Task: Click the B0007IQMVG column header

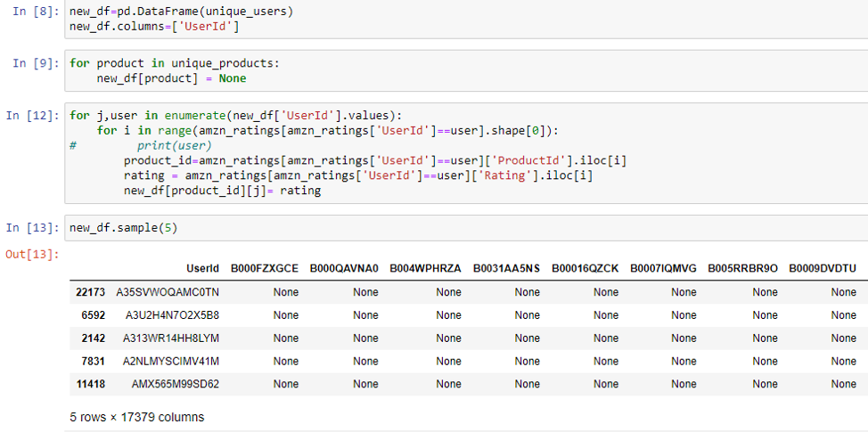Action: [665, 268]
